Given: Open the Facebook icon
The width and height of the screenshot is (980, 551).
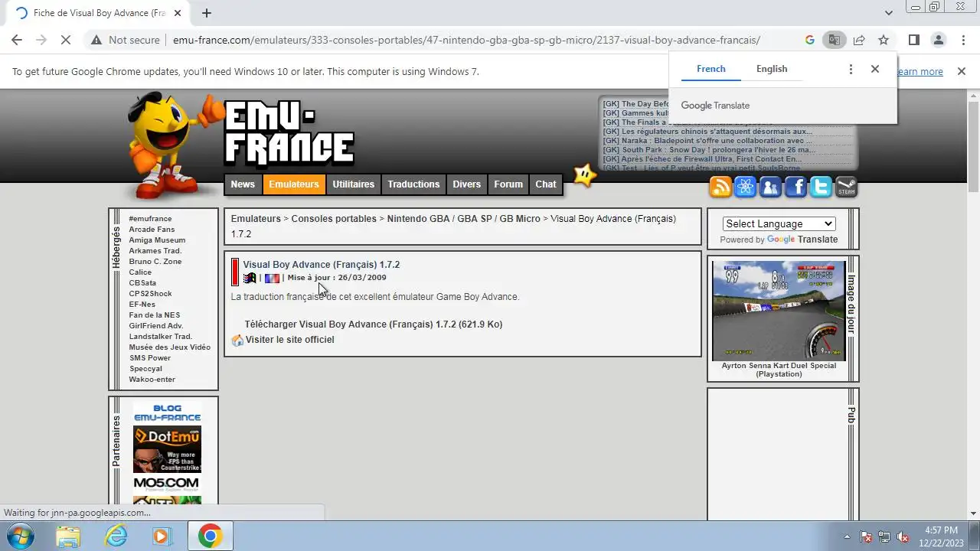Looking at the screenshot, I should [x=796, y=187].
